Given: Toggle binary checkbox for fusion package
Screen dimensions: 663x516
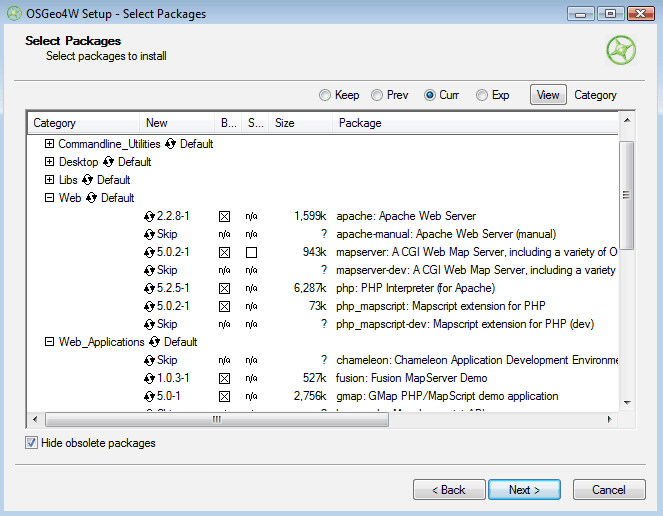Looking at the screenshot, I should (225, 378).
